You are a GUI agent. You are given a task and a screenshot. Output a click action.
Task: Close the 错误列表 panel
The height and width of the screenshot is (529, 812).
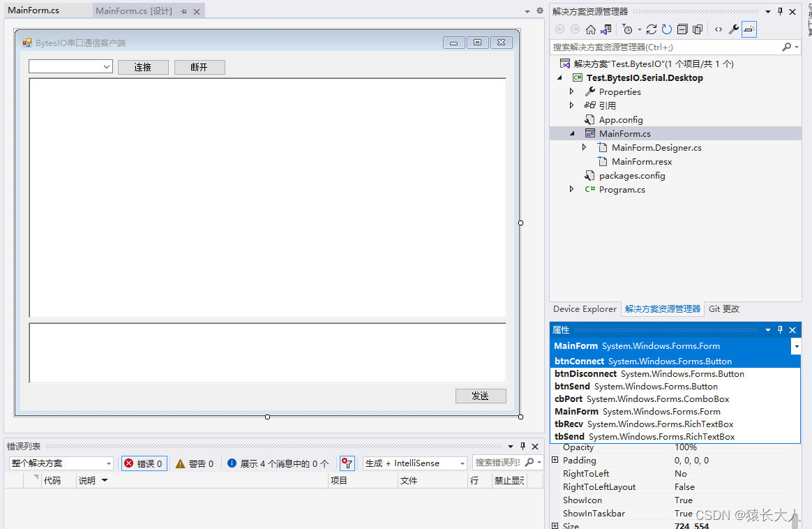click(536, 446)
